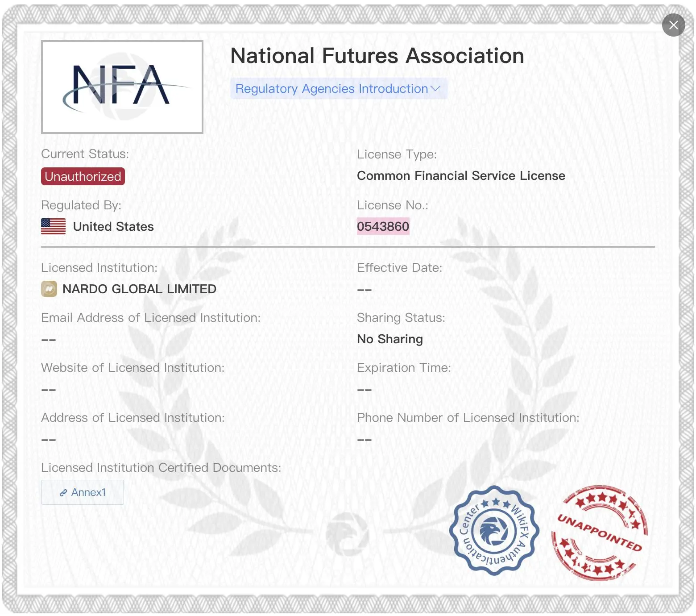Click the NARDO GLOBAL LIMITED institution name
Image resolution: width=696 pixels, height=616 pixels.
coord(139,289)
